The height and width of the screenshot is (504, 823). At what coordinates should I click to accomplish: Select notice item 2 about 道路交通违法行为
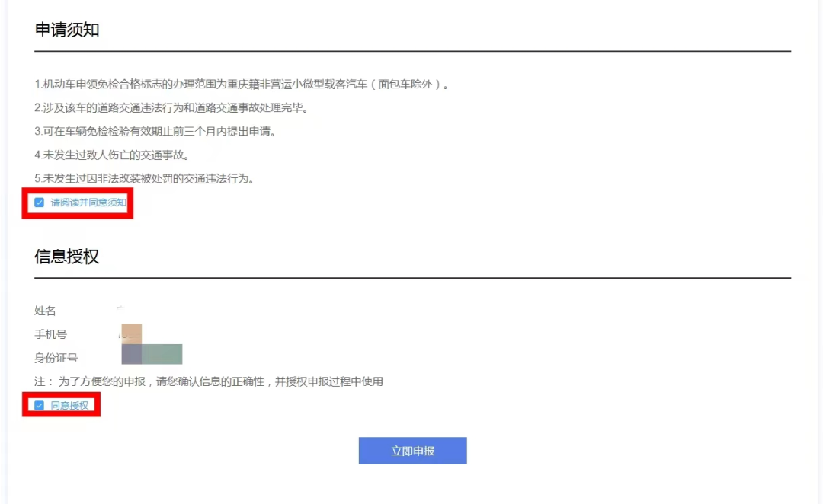(171, 108)
